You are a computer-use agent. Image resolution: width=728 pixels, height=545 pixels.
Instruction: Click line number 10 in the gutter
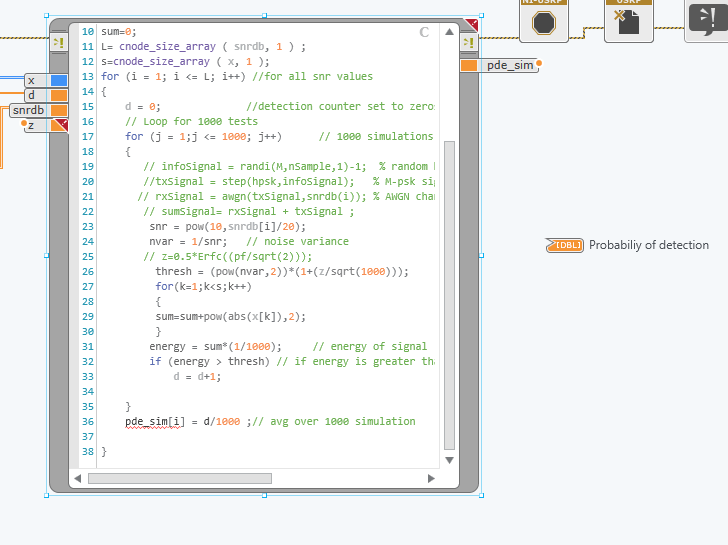[88, 32]
